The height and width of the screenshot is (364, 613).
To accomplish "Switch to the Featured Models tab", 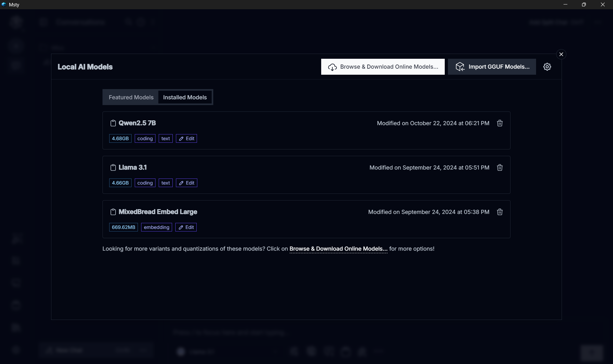I will (131, 97).
